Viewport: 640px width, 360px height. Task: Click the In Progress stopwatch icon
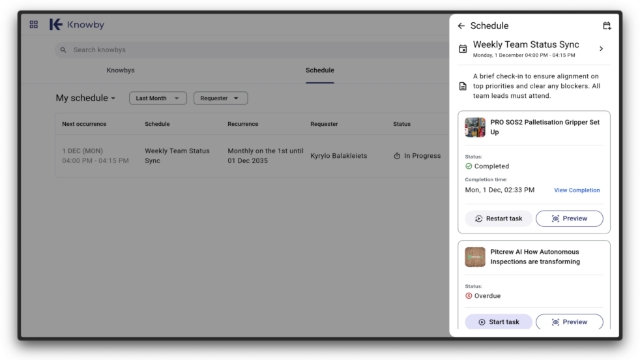[x=397, y=156]
